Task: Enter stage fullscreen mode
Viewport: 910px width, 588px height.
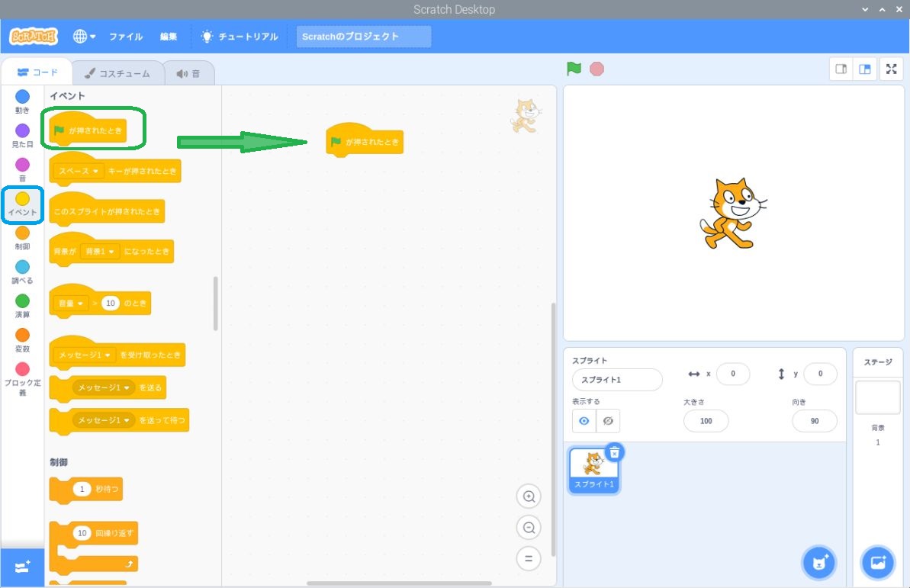Action: pos(891,69)
